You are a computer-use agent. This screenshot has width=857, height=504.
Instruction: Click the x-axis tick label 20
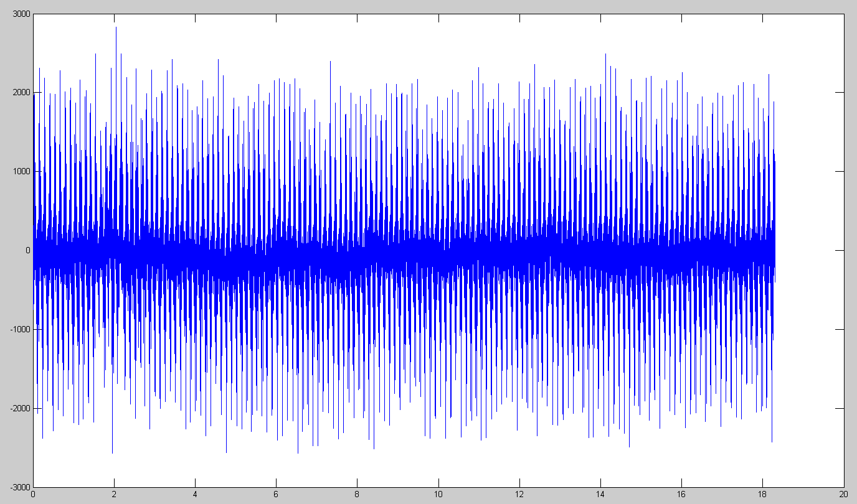click(x=843, y=495)
